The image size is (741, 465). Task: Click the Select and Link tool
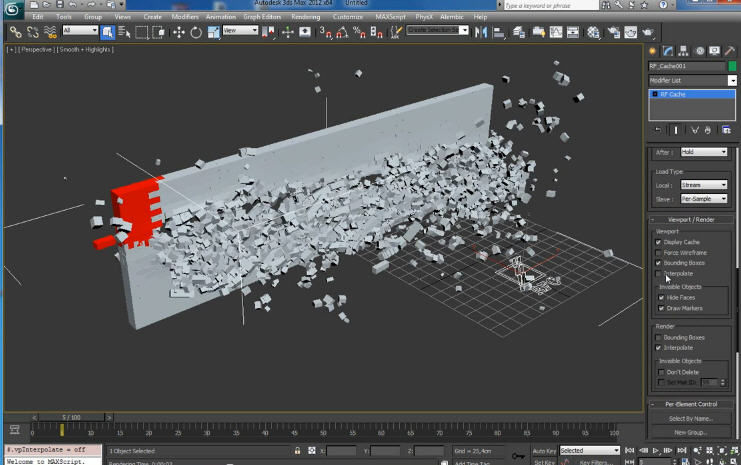[x=16, y=32]
